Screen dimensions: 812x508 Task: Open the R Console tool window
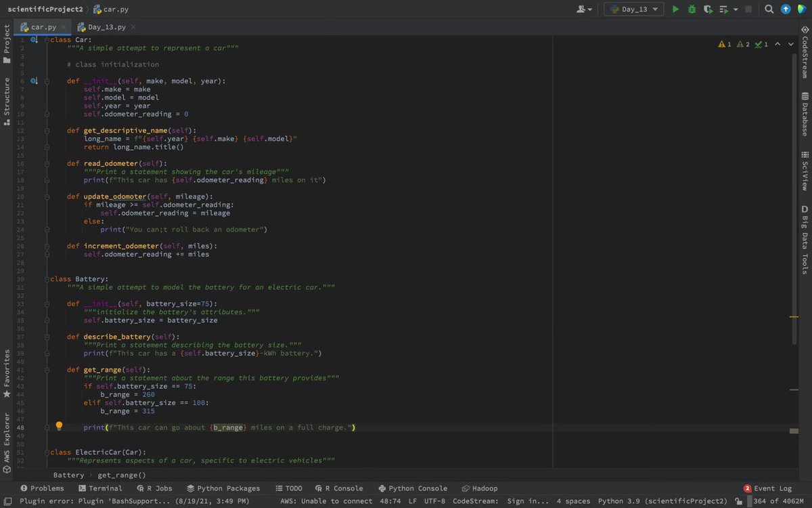tap(339, 488)
